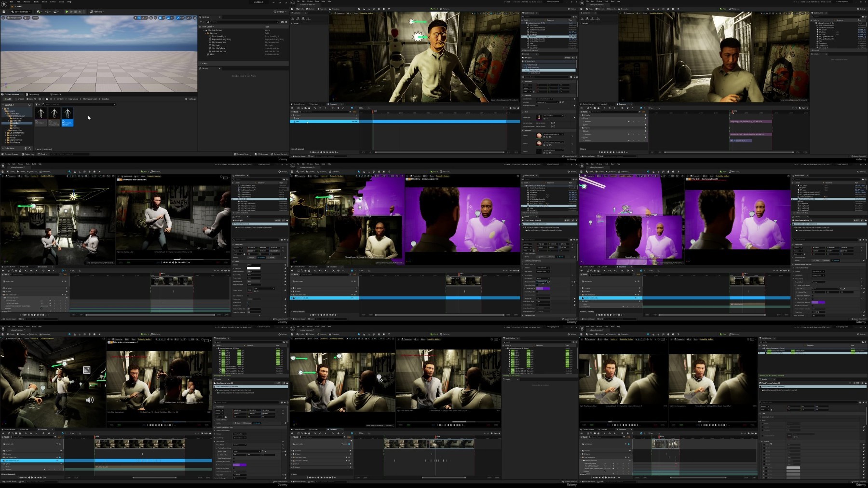Click Track add button in top-middle sequencer
Image resolution: width=868 pixels, height=488 pixels.
295,112
